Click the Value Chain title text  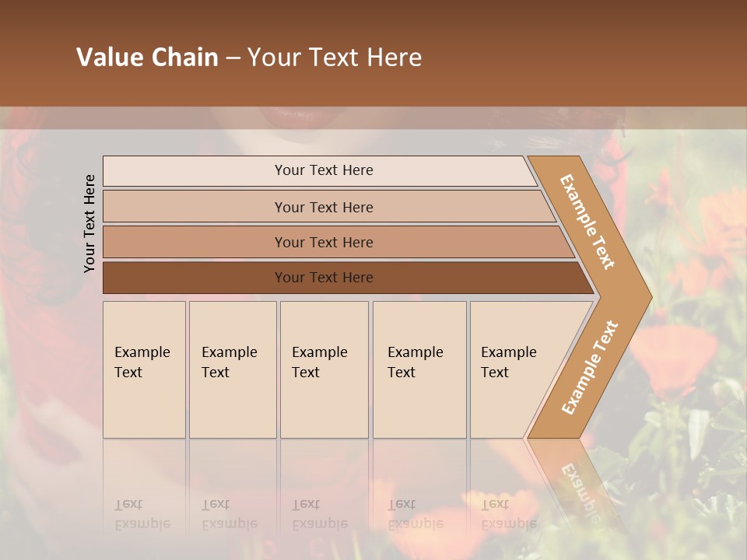tap(249, 58)
